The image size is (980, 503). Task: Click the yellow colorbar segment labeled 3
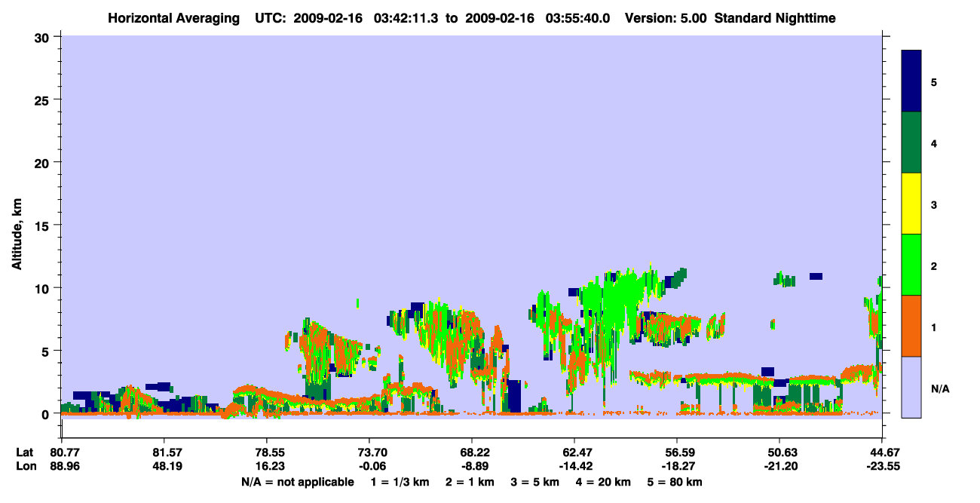coord(911,204)
